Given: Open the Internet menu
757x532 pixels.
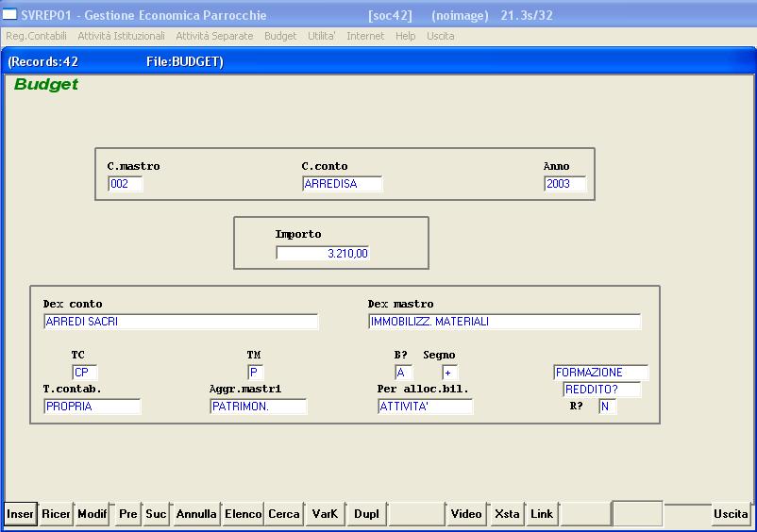Looking at the screenshot, I should [x=365, y=36].
